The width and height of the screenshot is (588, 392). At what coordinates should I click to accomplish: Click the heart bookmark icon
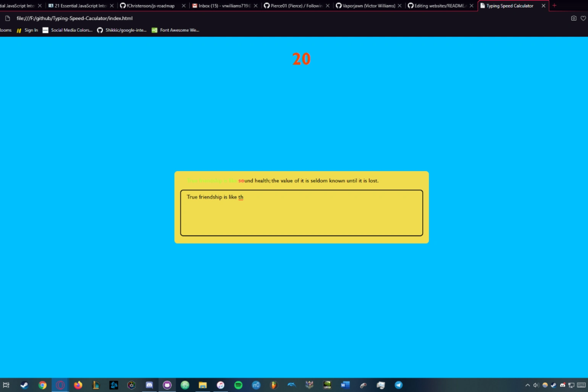(x=583, y=18)
